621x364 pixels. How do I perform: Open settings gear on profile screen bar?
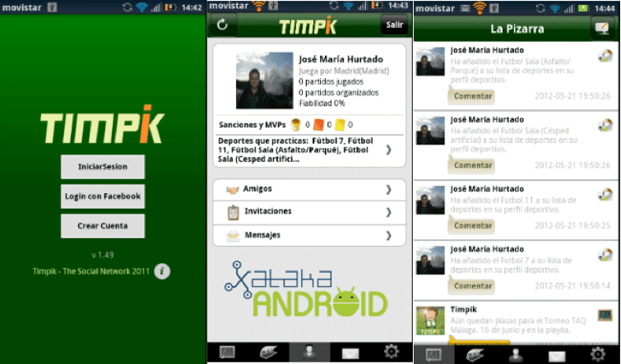point(392,352)
